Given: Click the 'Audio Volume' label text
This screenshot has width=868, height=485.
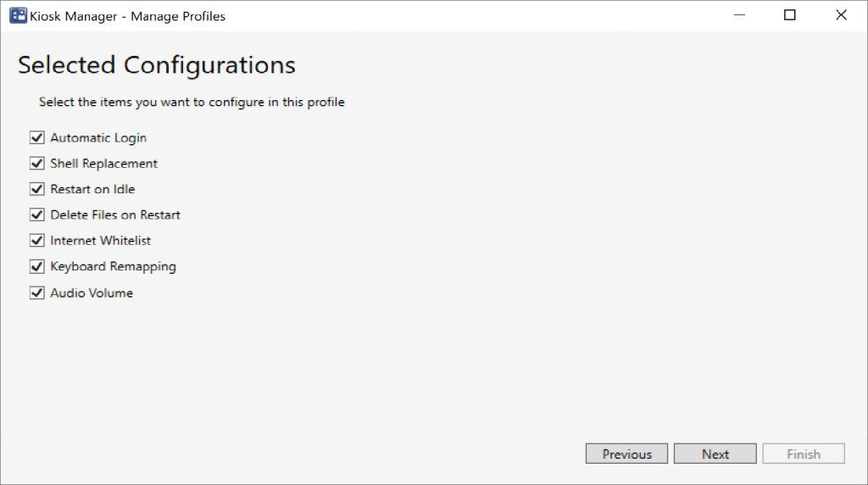Looking at the screenshot, I should (92, 293).
